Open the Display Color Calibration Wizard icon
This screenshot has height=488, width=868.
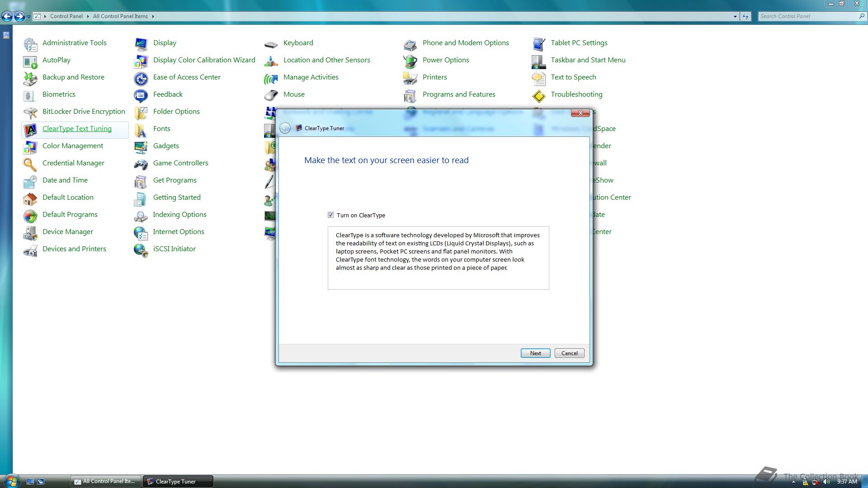(x=141, y=61)
